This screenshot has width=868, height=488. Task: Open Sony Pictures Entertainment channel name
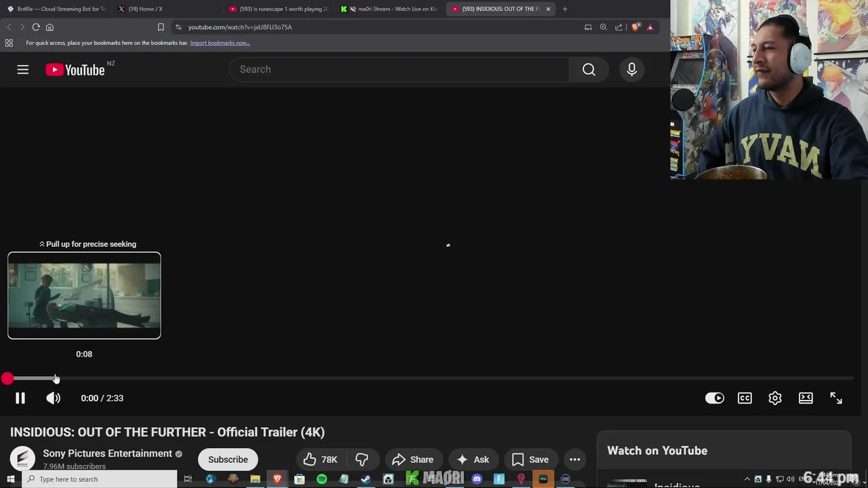pyautogui.click(x=107, y=453)
